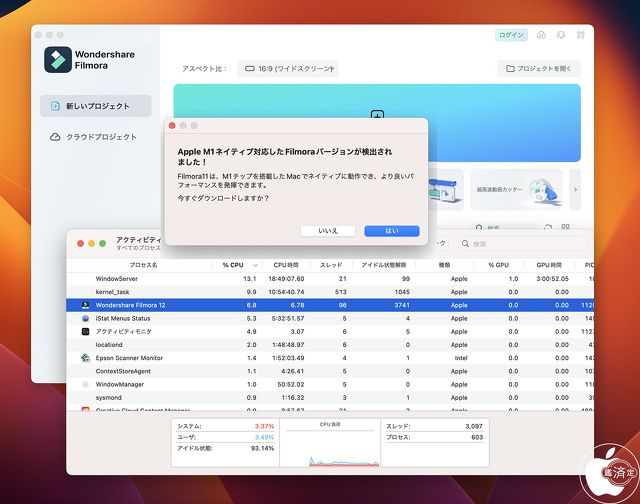Select クラウドプロジェクト in Filmora sidebar
The height and width of the screenshot is (504, 640).
point(96,137)
